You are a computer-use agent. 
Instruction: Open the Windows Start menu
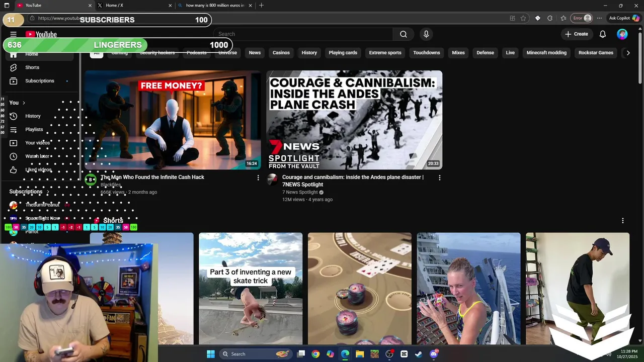pos(211,354)
